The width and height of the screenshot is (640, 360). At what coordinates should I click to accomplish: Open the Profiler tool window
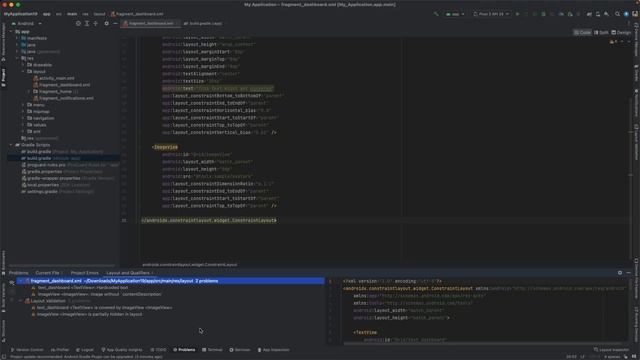(x=60, y=350)
